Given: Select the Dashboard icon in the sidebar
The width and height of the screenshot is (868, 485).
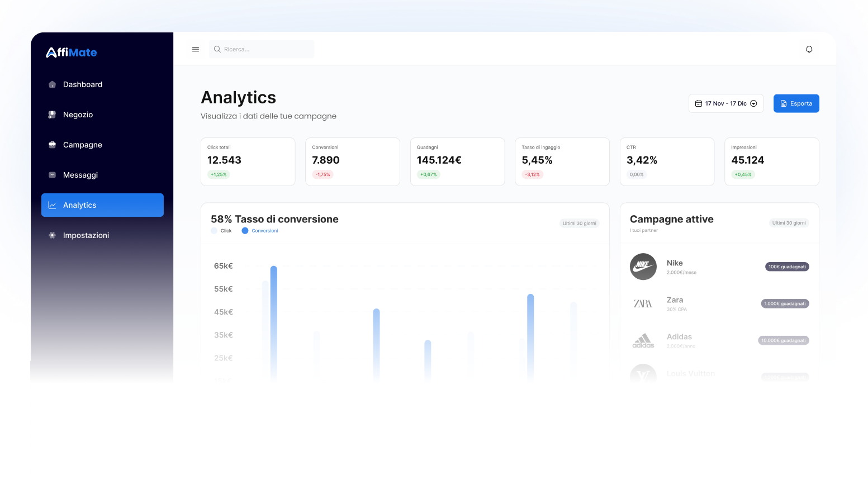Looking at the screenshot, I should tap(51, 84).
